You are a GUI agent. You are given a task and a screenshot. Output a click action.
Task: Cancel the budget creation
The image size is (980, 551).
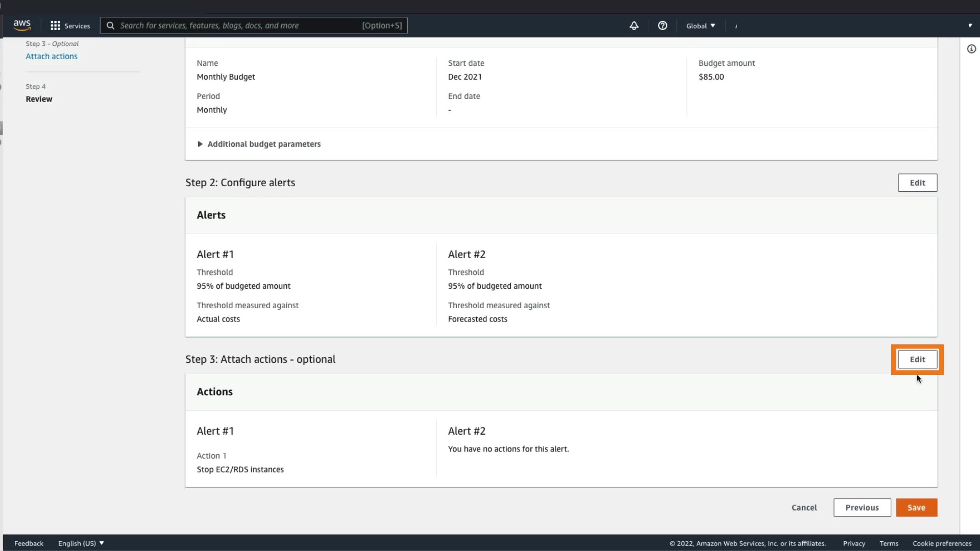click(x=804, y=508)
